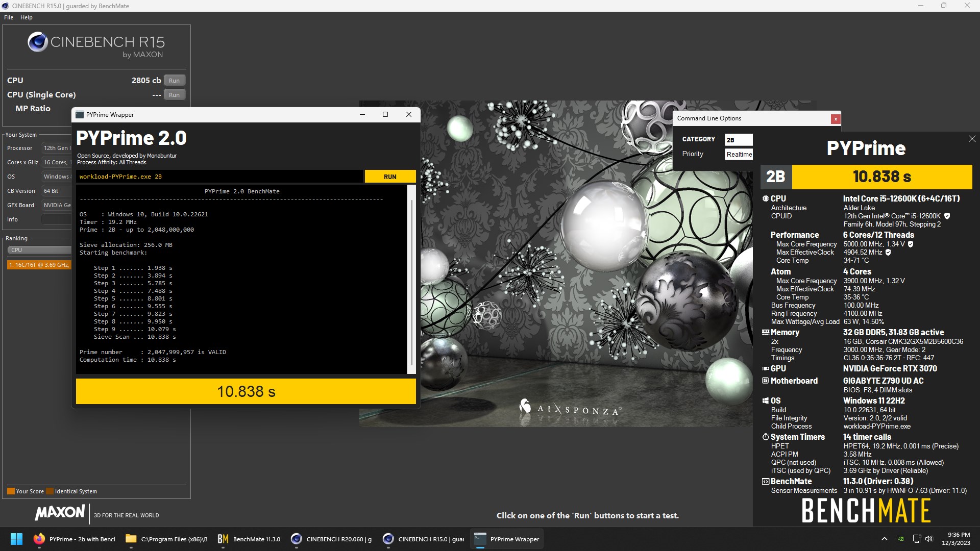Open the Windows Start menu
Viewport: 980px width, 551px height.
tap(16, 539)
